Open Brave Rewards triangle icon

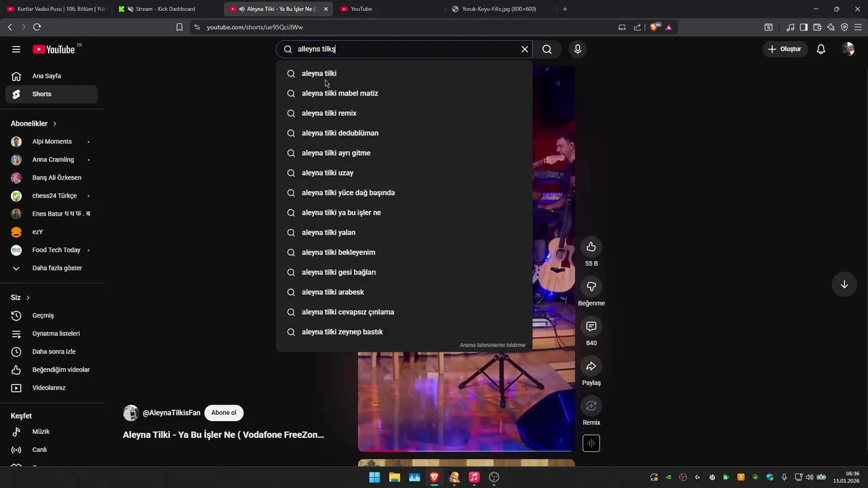tap(669, 27)
